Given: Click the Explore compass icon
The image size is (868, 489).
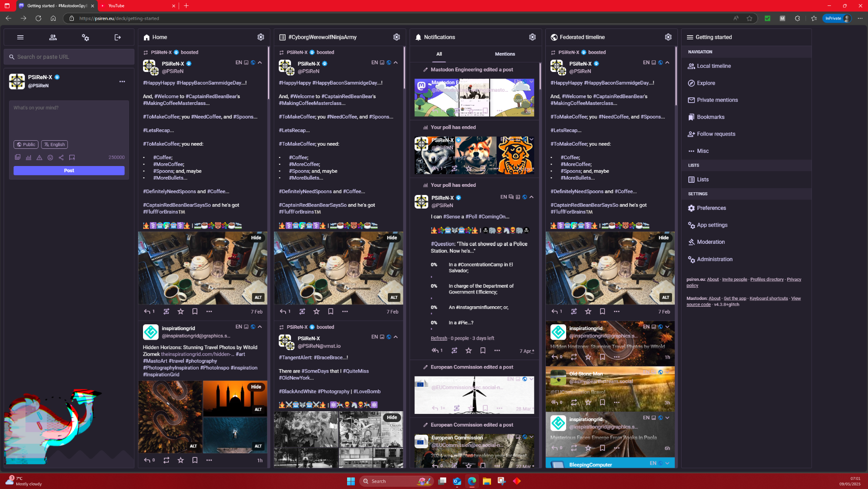Looking at the screenshot, I should tap(691, 83).
